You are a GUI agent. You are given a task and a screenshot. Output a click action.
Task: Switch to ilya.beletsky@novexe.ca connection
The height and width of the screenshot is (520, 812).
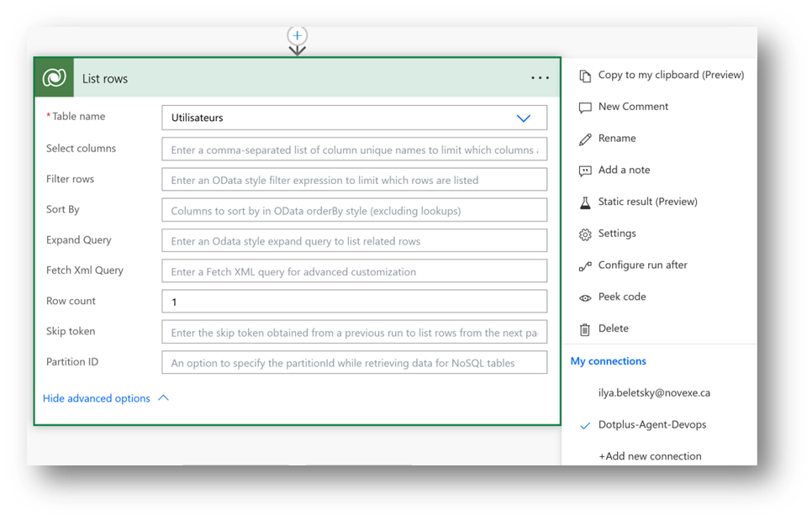point(654,393)
